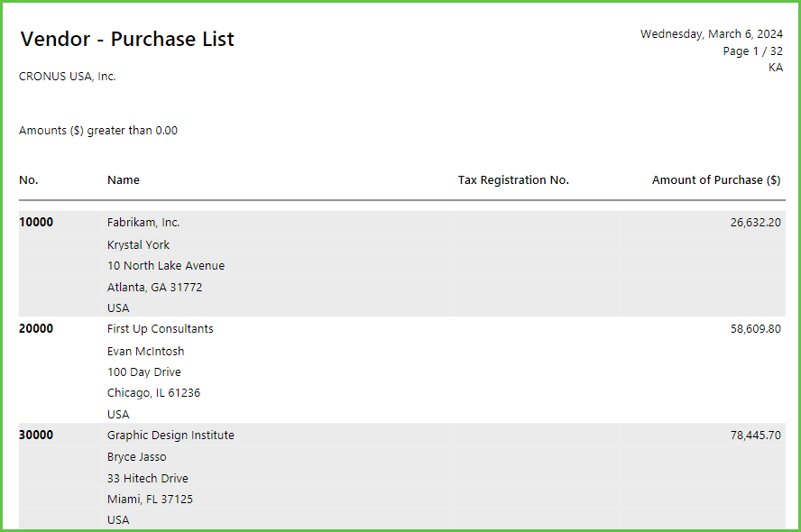Click vendor name Fabrikam, Inc.
The image size is (801, 532).
(143, 223)
